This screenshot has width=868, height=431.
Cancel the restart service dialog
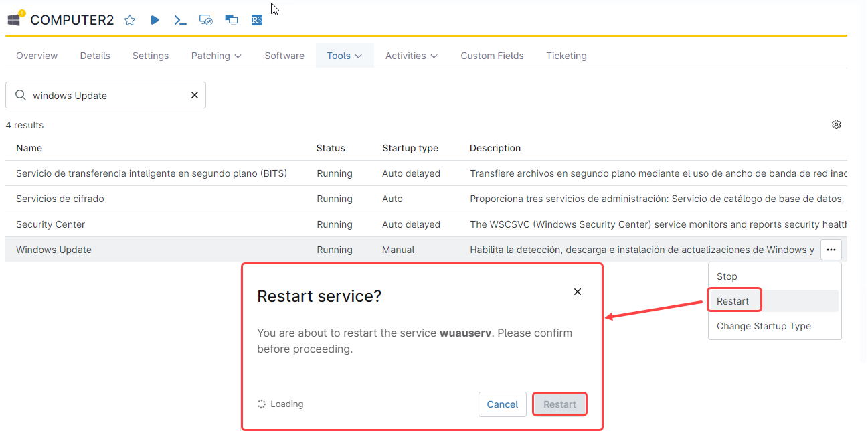coord(503,404)
